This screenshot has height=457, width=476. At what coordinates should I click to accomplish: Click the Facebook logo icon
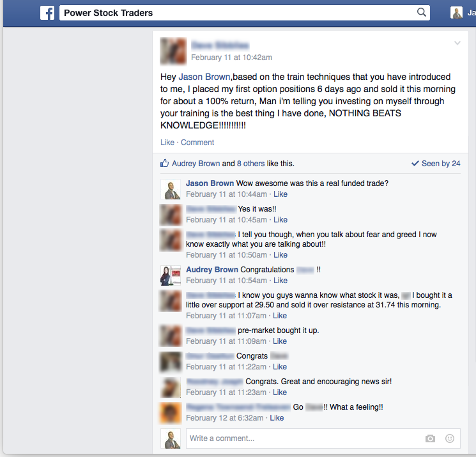tap(47, 13)
